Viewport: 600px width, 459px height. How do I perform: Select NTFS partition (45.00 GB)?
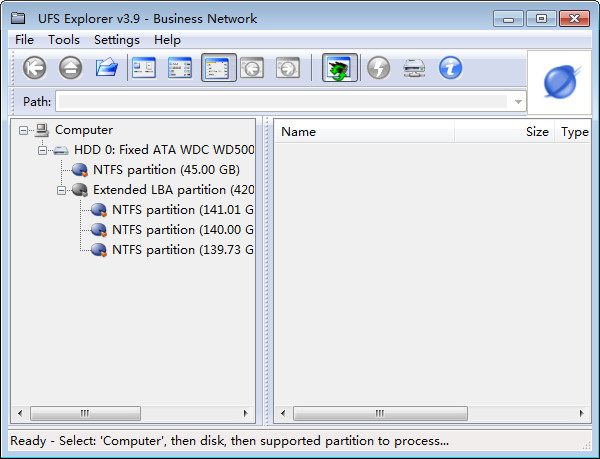pyautogui.click(x=166, y=170)
